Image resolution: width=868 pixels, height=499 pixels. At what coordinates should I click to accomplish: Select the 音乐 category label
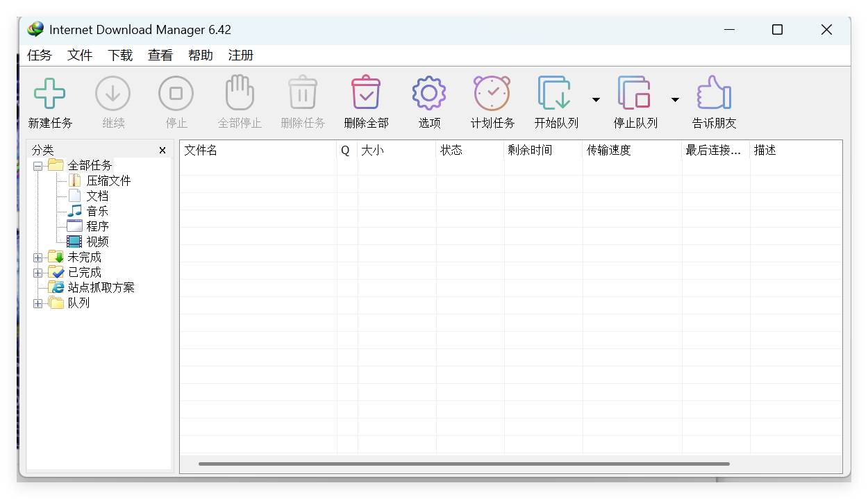tap(97, 211)
